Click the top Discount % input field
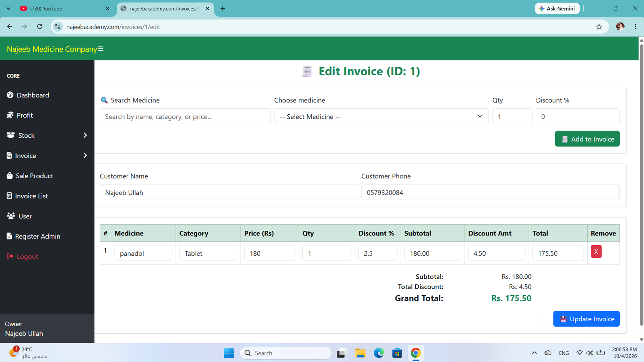Viewport: 644px width, 362px height. point(578,116)
